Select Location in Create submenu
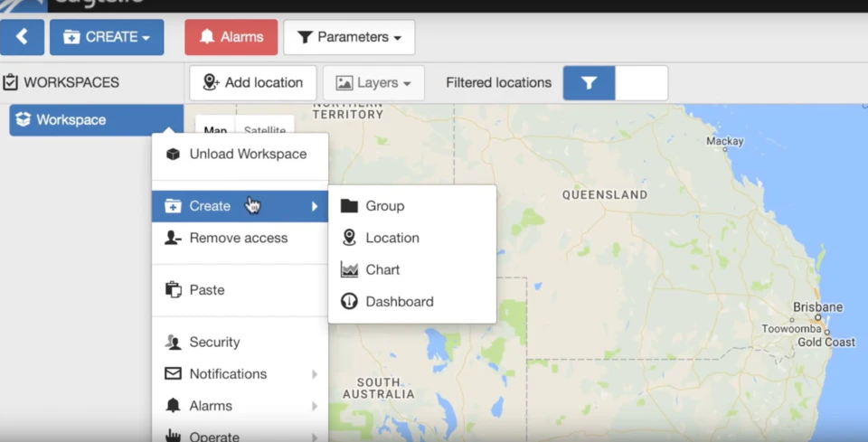This screenshot has height=442, width=868. (x=412, y=238)
